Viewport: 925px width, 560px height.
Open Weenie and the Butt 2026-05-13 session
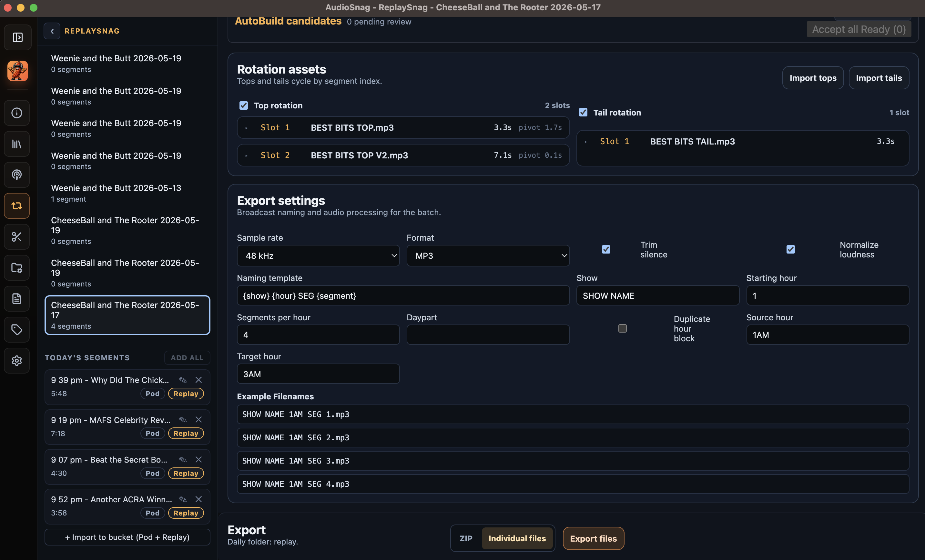[x=127, y=193]
